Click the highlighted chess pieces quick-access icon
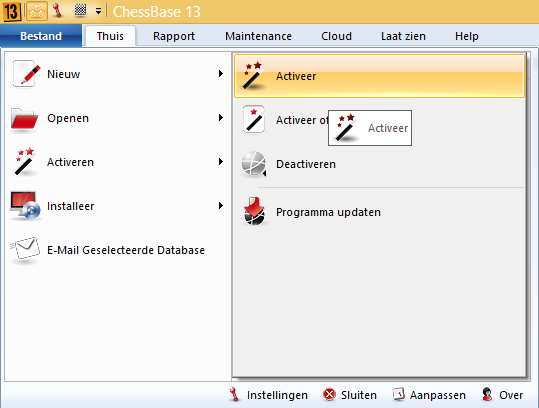This screenshot has width=539, height=408. tap(37, 11)
